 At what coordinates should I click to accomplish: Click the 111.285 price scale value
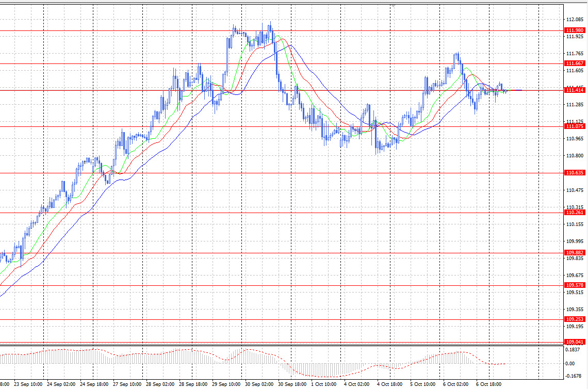575,105
